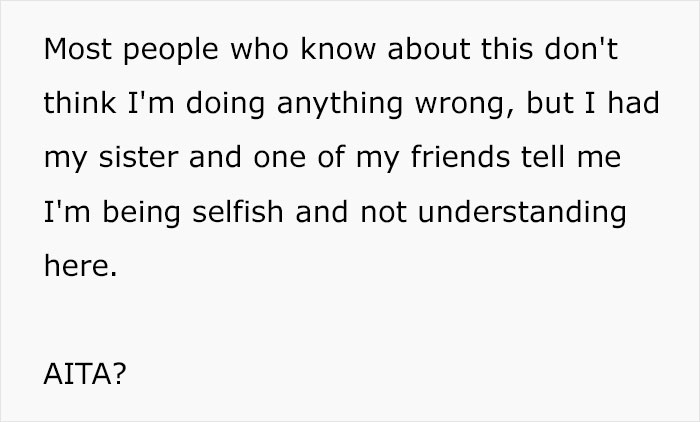
Task: Click the word "Most" starting the paragraph
Action: pyautogui.click(x=78, y=48)
